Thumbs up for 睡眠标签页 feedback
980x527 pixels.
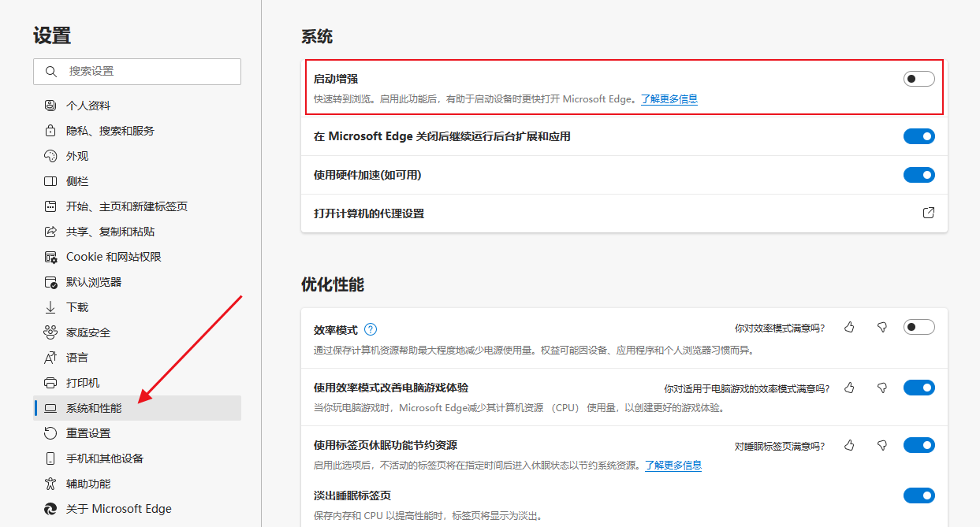849,445
